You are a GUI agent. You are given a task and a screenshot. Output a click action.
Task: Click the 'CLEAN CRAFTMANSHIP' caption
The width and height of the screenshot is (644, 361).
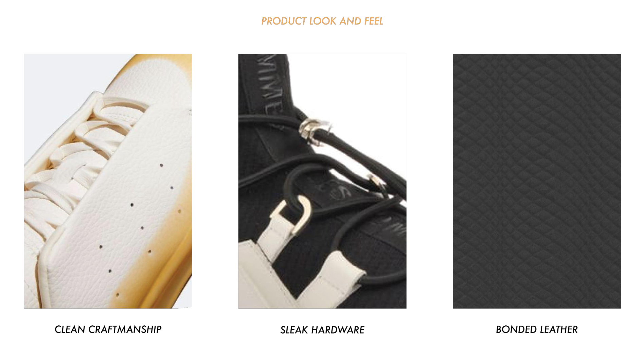[108, 329]
